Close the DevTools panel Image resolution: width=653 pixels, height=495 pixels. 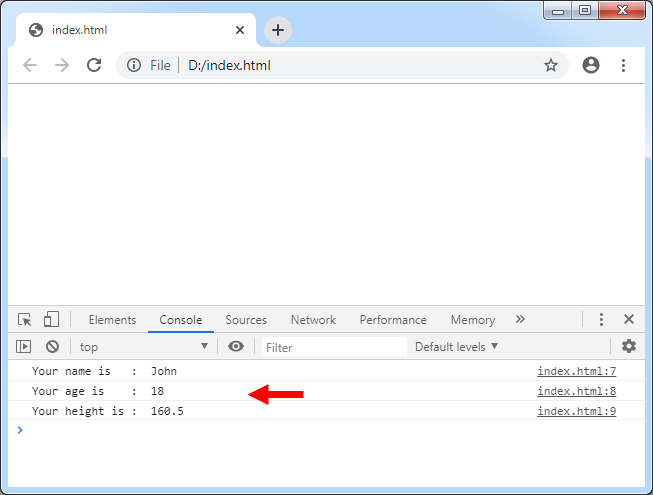coord(629,320)
